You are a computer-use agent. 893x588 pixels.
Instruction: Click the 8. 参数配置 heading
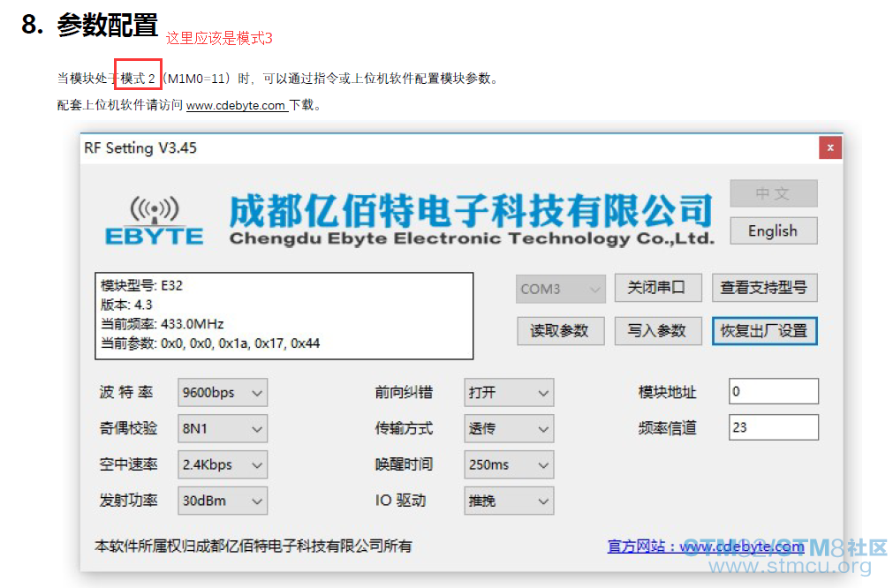(x=89, y=25)
